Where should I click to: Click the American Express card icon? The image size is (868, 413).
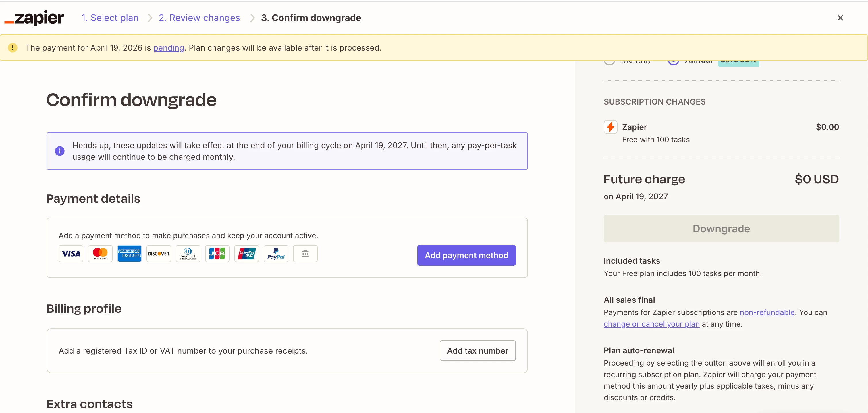point(129,254)
